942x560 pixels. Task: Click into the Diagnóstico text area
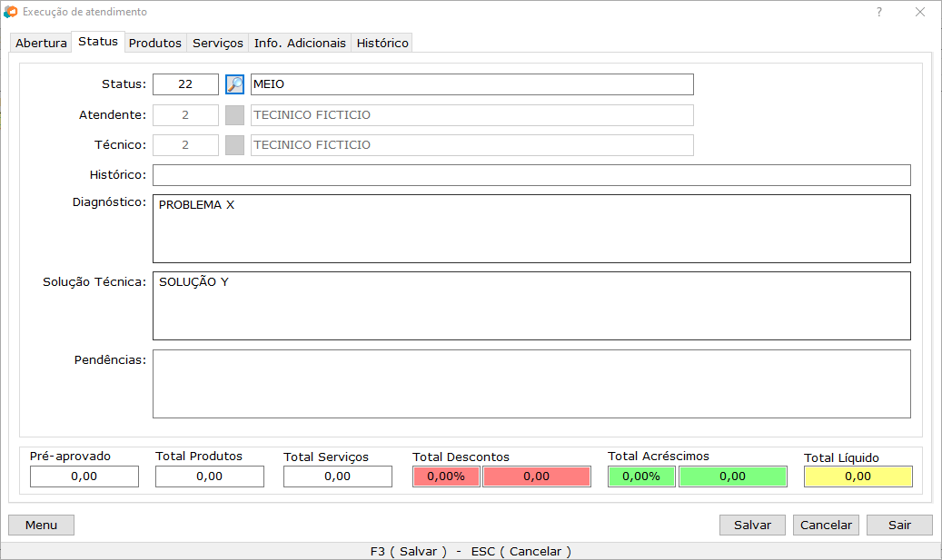click(x=531, y=229)
